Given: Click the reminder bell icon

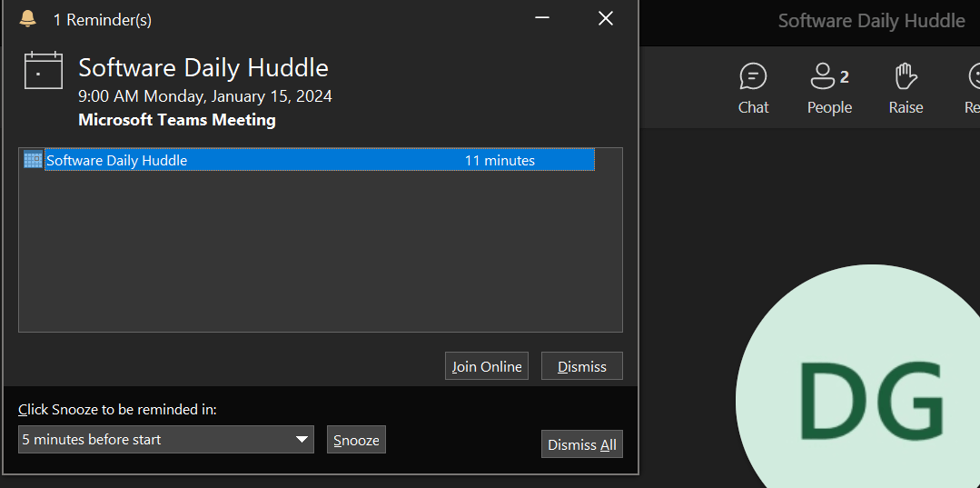Looking at the screenshot, I should pyautogui.click(x=27, y=19).
